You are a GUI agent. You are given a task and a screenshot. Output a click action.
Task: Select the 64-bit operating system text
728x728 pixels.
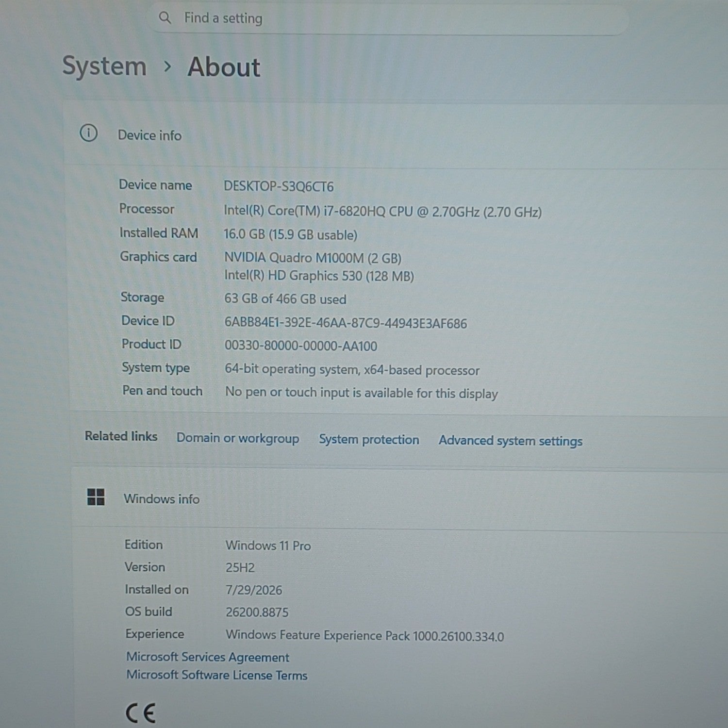[x=352, y=370]
